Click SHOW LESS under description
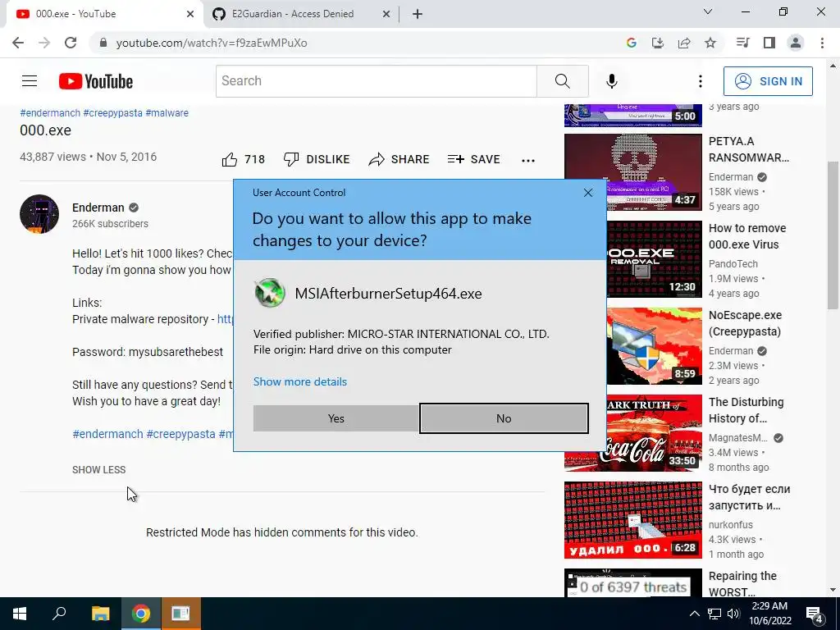The image size is (840, 630). (x=99, y=470)
